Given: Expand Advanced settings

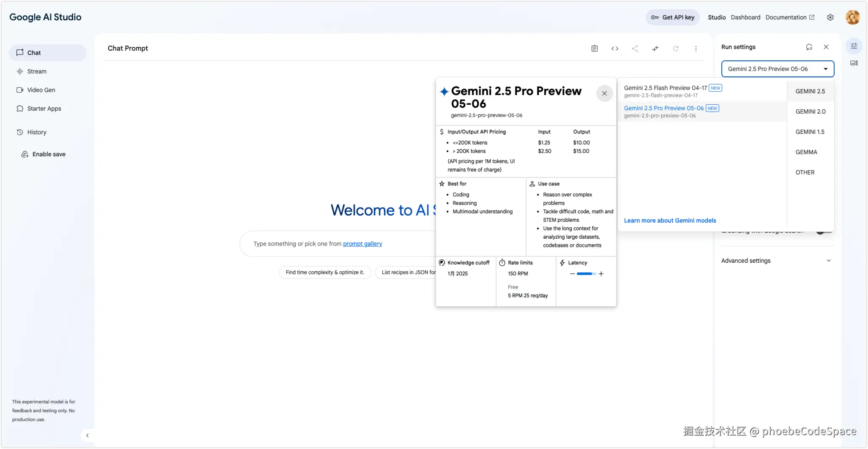Looking at the screenshot, I should [777, 261].
